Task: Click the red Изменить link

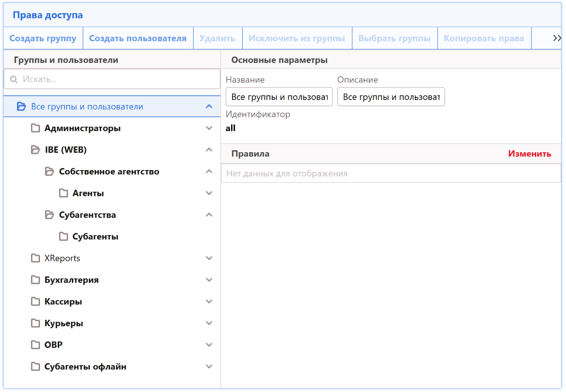Action: [529, 154]
